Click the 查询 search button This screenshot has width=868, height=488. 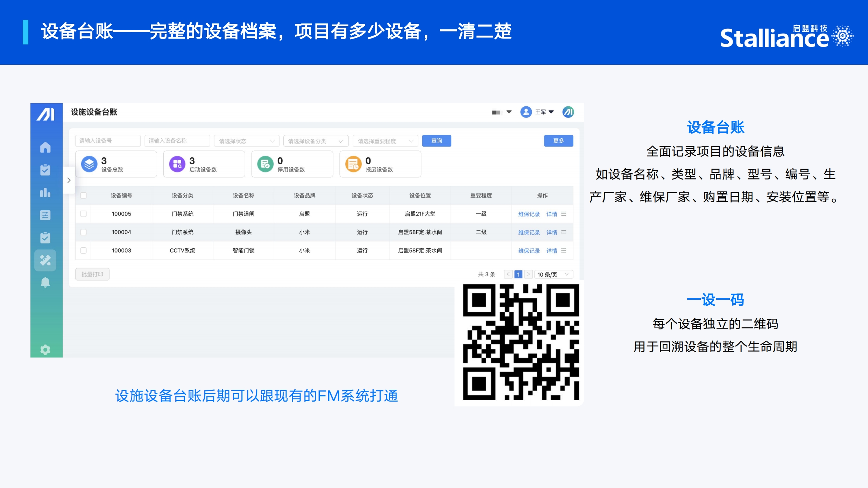tap(436, 141)
